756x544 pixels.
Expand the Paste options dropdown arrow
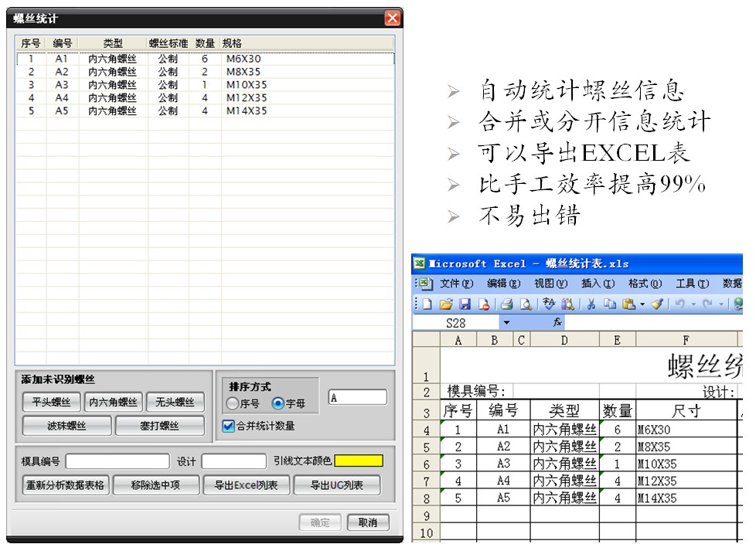(x=642, y=304)
